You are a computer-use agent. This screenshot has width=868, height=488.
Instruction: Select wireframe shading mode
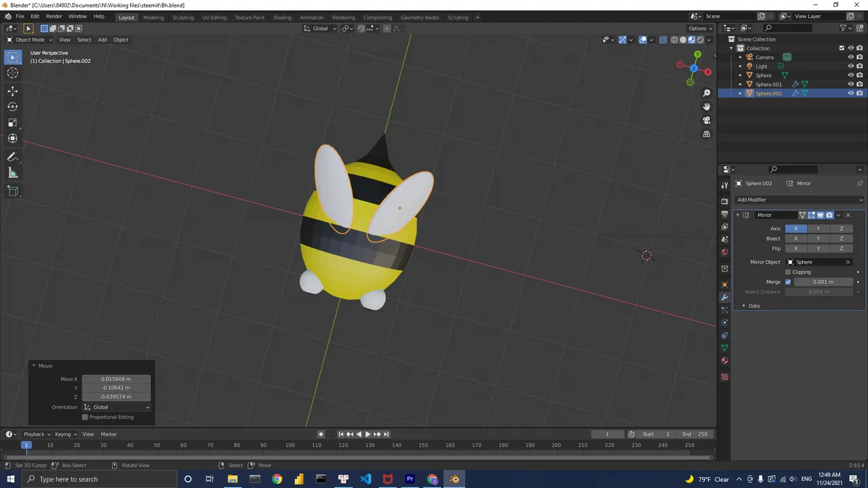[674, 39]
